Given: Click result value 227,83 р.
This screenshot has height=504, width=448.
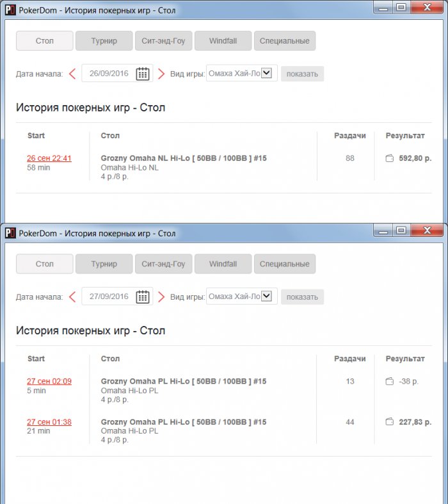Looking at the screenshot, I should point(415,422).
